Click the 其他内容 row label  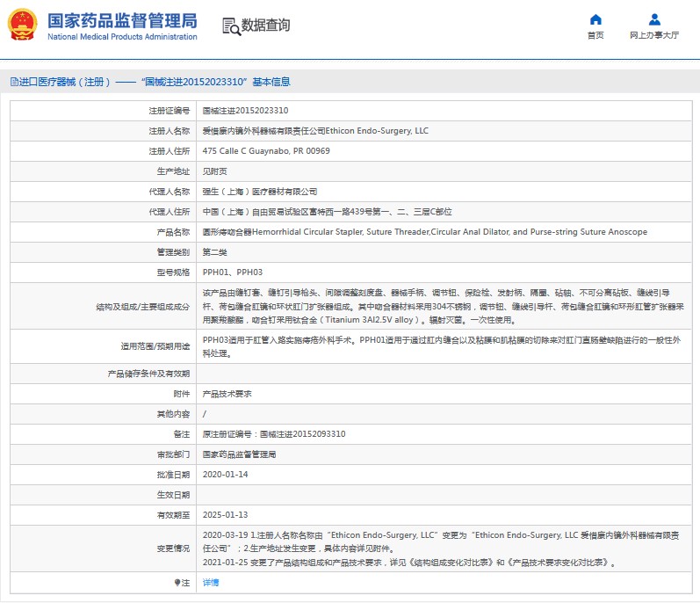coord(173,414)
